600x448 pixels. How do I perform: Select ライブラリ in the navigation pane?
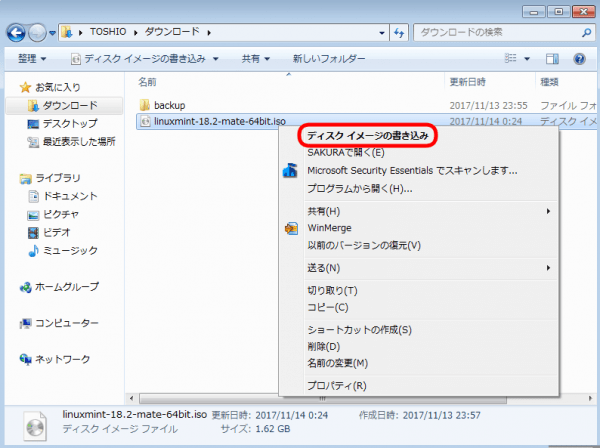click(58, 178)
